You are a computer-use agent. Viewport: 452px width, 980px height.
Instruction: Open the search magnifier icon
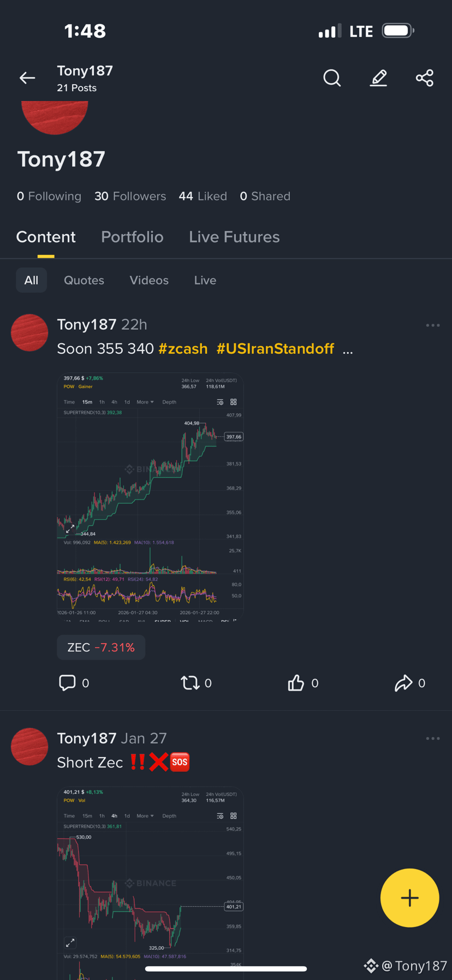click(x=332, y=78)
